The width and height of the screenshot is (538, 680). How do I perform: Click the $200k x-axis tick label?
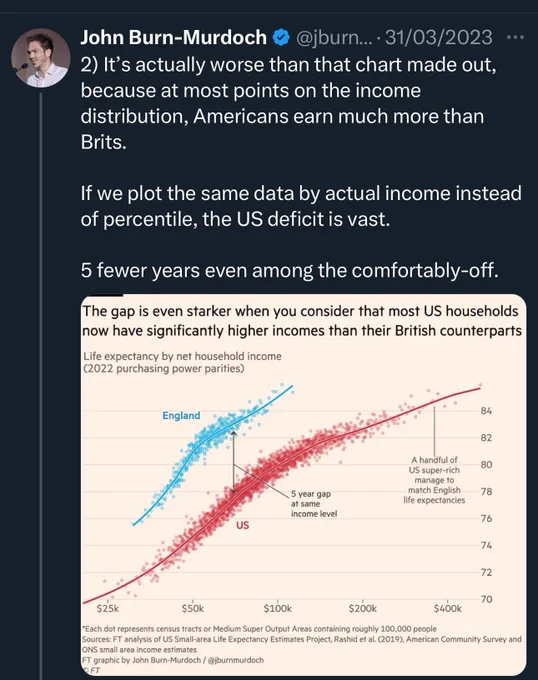(x=362, y=609)
